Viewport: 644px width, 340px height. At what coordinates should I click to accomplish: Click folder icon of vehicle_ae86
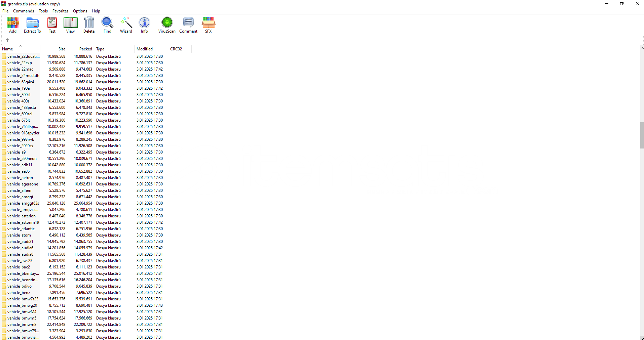[x=4, y=171]
